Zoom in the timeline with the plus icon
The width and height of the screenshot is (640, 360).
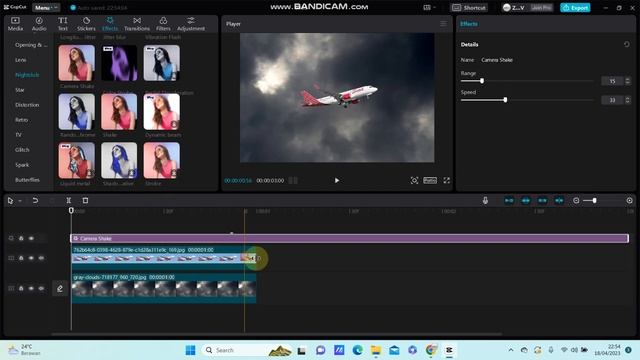tap(629, 200)
